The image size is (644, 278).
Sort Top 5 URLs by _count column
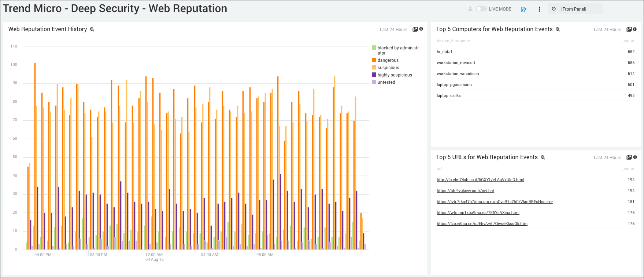tap(628, 169)
